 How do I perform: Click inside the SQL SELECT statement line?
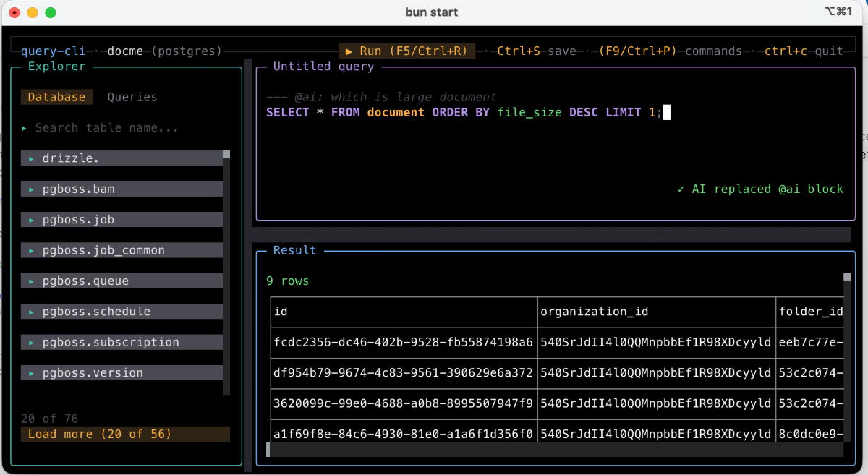[x=464, y=112]
